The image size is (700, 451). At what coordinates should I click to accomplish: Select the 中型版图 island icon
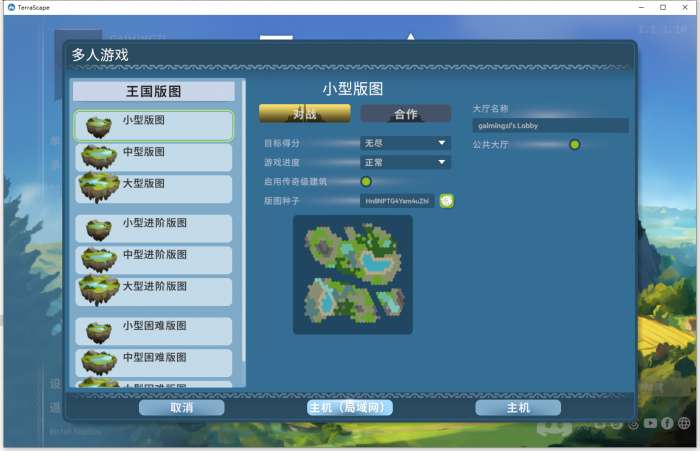click(x=99, y=157)
